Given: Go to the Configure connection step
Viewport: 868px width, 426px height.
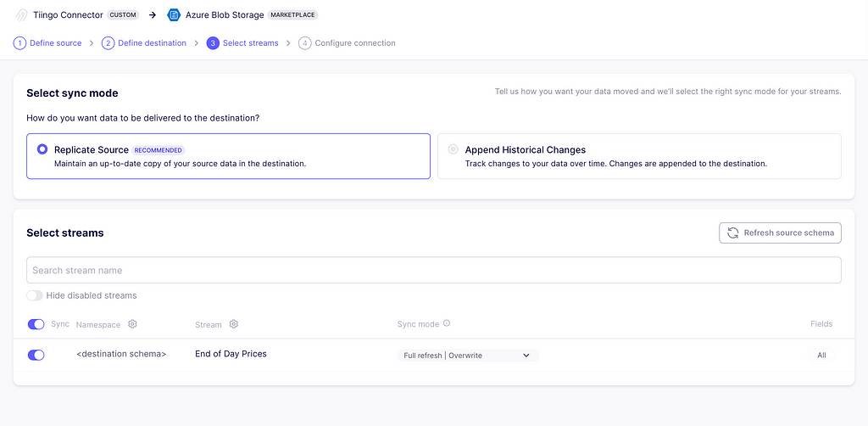Looking at the screenshot, I should tap(355, 43).
